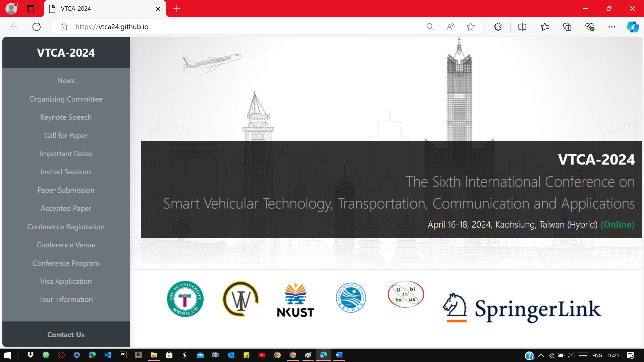The height and width of the screenshot is (362, 644).
Task: Open the Accepted Paper link
Action: (x=66, y=208)
